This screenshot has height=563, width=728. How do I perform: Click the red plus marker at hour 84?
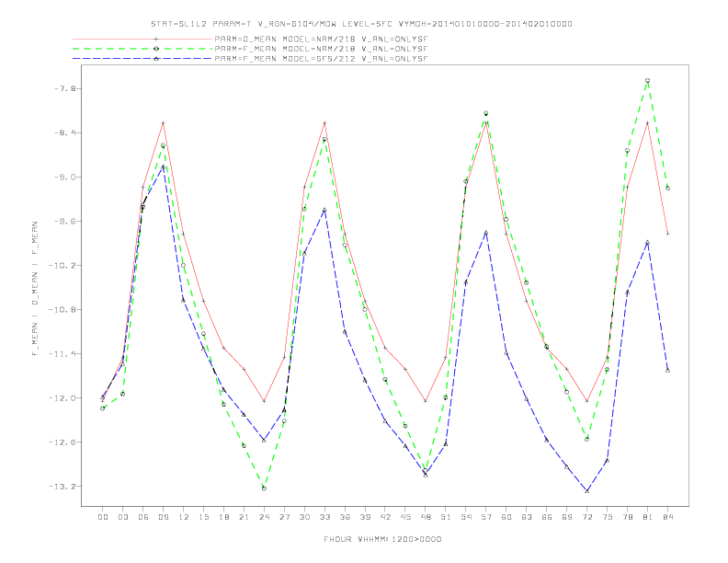pos(667,234)
